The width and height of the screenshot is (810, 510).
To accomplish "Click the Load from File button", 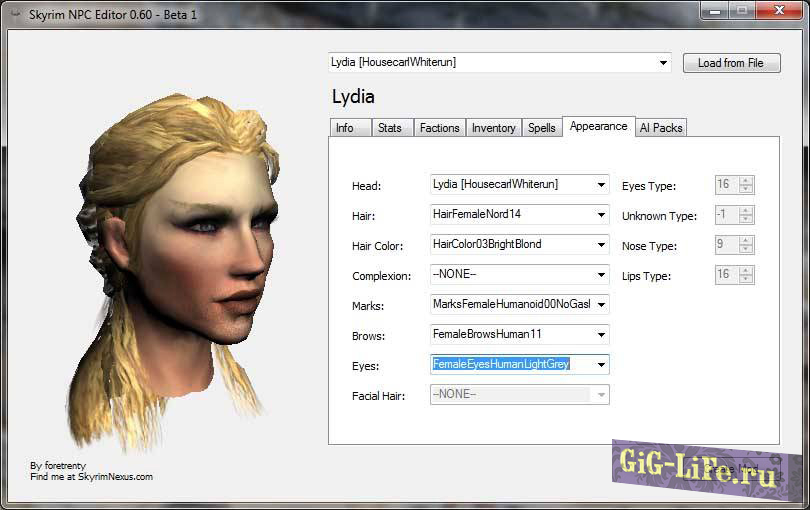I will click(730, 63).
